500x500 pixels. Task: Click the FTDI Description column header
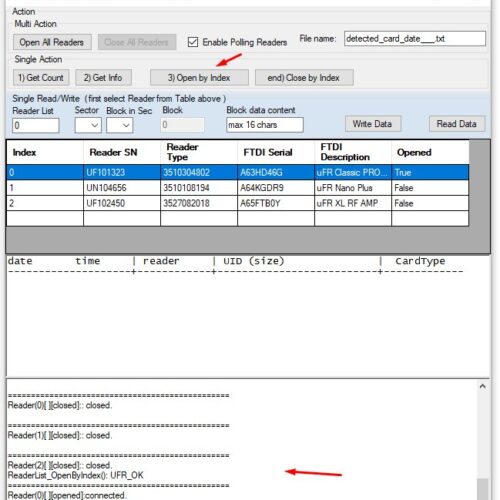(x=353, y=152)
